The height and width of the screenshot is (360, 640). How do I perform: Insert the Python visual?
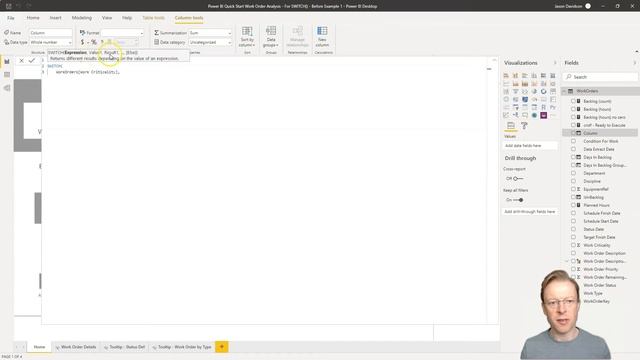[x=553, y=107]
